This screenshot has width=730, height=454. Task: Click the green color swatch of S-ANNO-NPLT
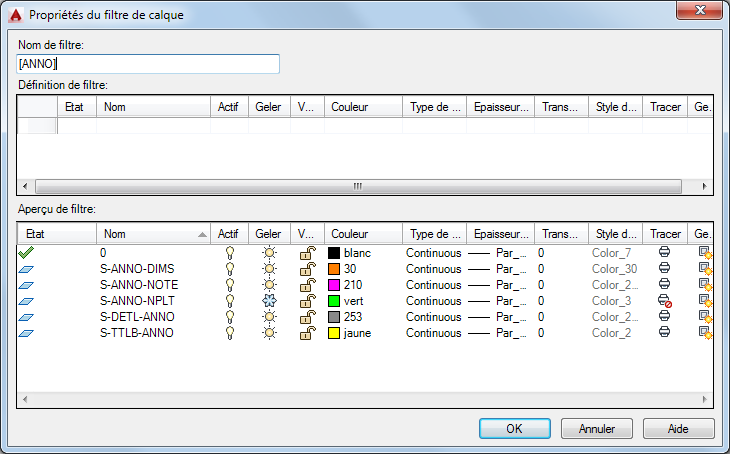(x=334, y=301)
